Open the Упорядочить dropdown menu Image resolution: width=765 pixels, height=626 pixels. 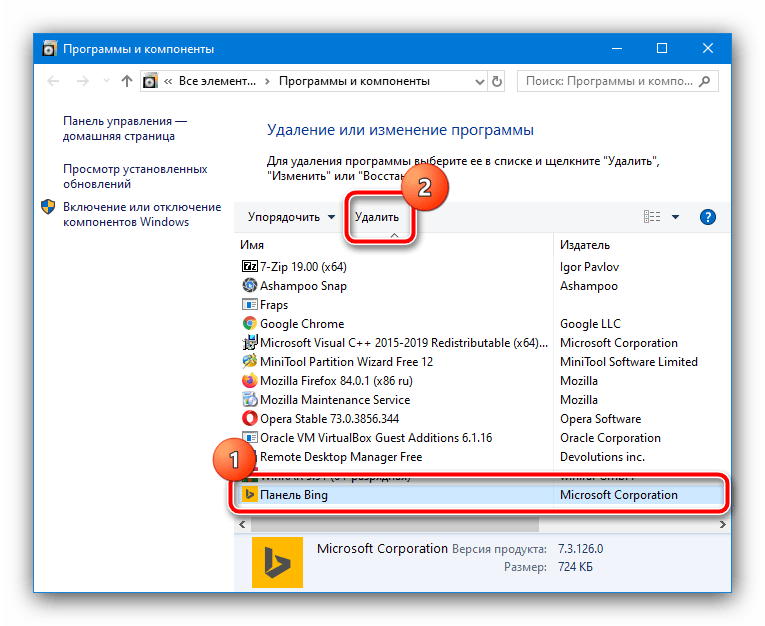291,217
